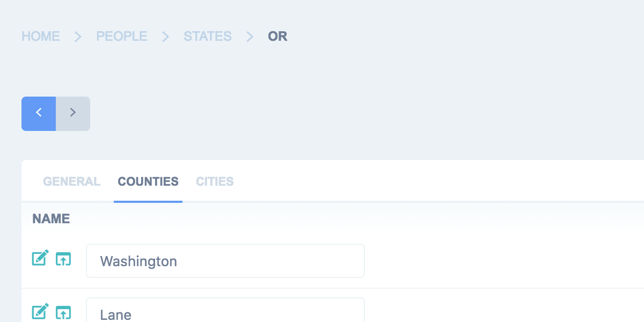Open the CITIES tab
This screenshot has width=644, height=322.
tap(215, 181)
